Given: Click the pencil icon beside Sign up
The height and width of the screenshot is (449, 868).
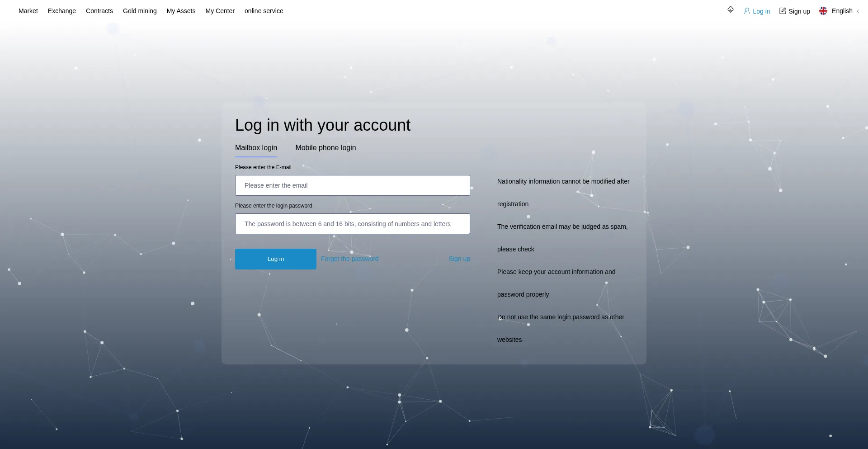Looking at the screenshot, I should (783, 11).
